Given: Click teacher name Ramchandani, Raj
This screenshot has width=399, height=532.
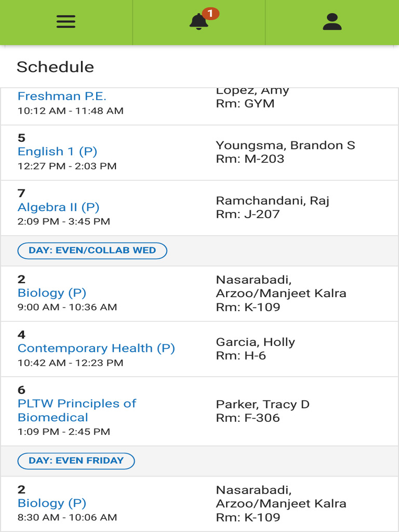Looking at the screenshot, I should [x=272, y=201].
